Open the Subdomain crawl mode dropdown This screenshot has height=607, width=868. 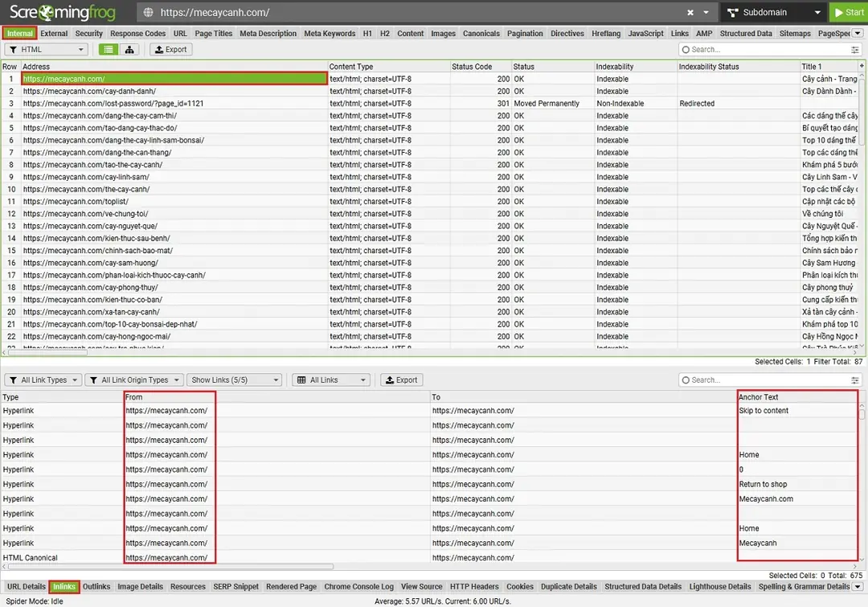point(773,13)
